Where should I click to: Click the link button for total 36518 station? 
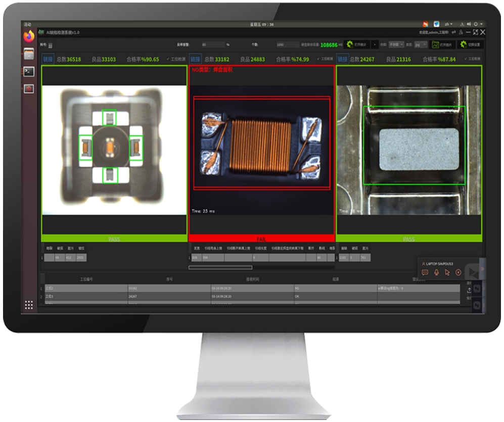[48, 59]
